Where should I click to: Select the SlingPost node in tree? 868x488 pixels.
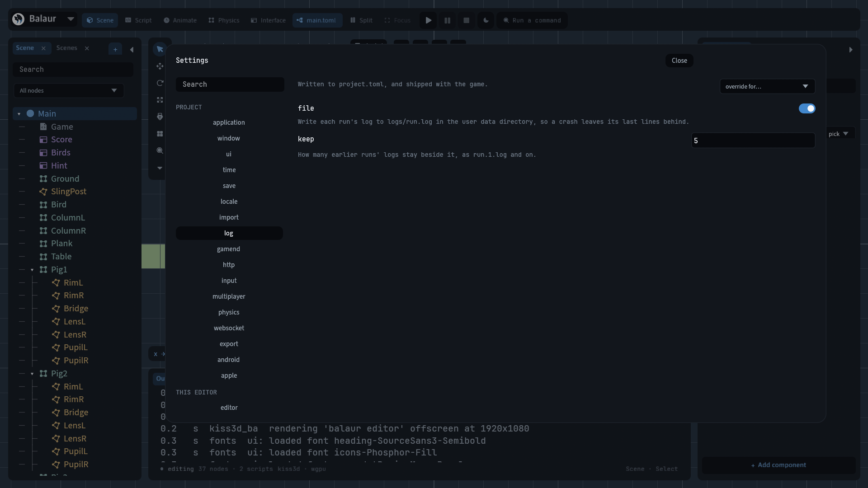(x=68, y=192)
